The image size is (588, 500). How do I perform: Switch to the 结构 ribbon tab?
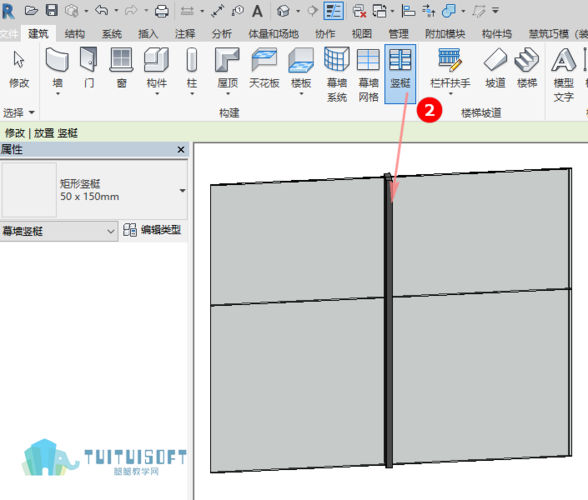click(75, 34)
